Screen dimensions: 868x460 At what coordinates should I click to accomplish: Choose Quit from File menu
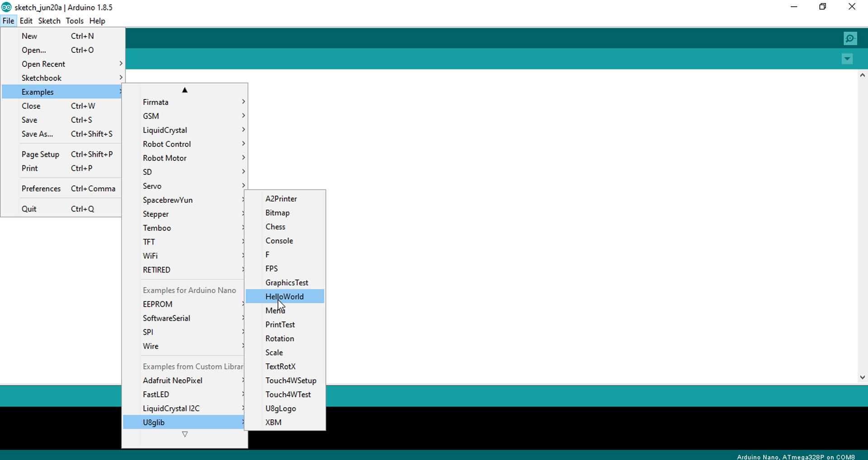click(61, 209)
